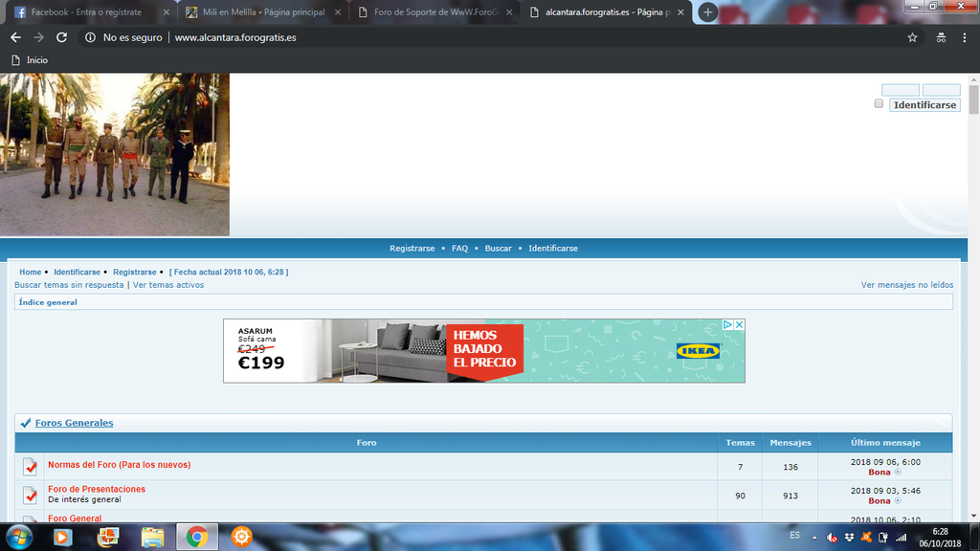The width and height of the screenshot is (980, 551).
Task: Click Registrarse link in the breadcrumb row
Action: point(134,273)
